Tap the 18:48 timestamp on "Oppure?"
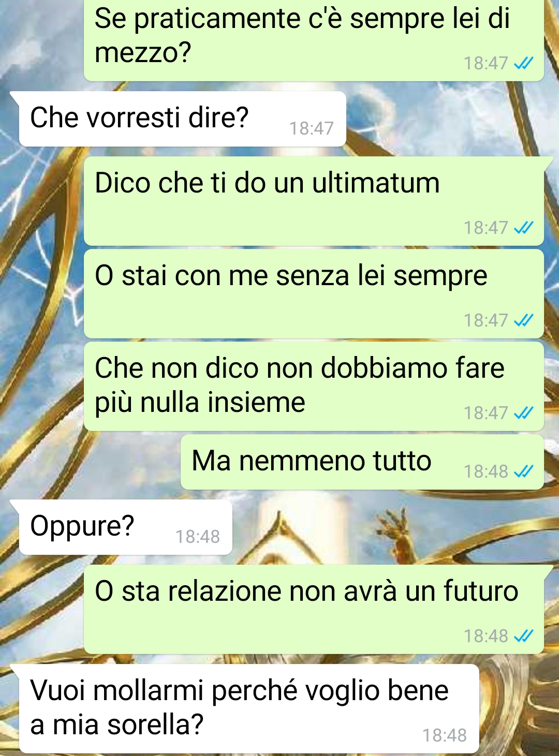The image size is (559, 756). [x=198, y=537]
